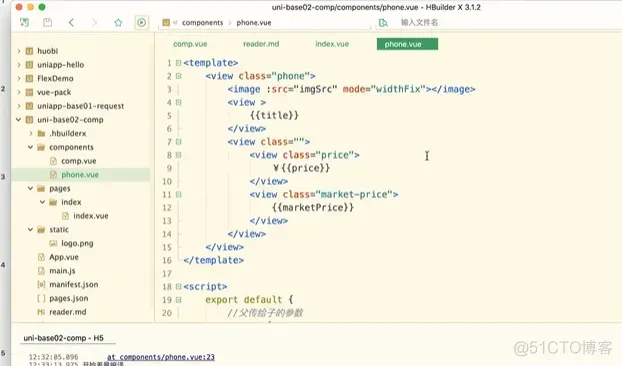This screenshot has height=366, width=622.
Task: Click the logo.png image file icon
Action: tap(54, 243)
